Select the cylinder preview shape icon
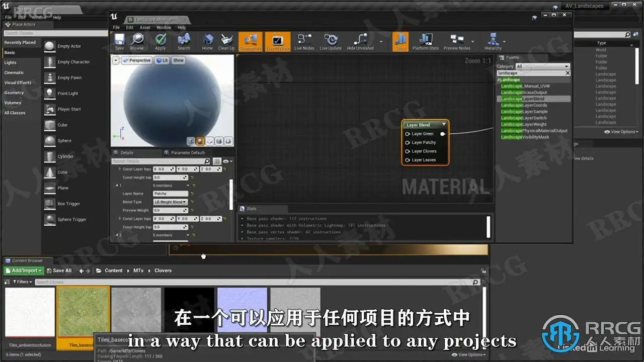The height and width of the screenshot is (362, 644). [192, 141]
